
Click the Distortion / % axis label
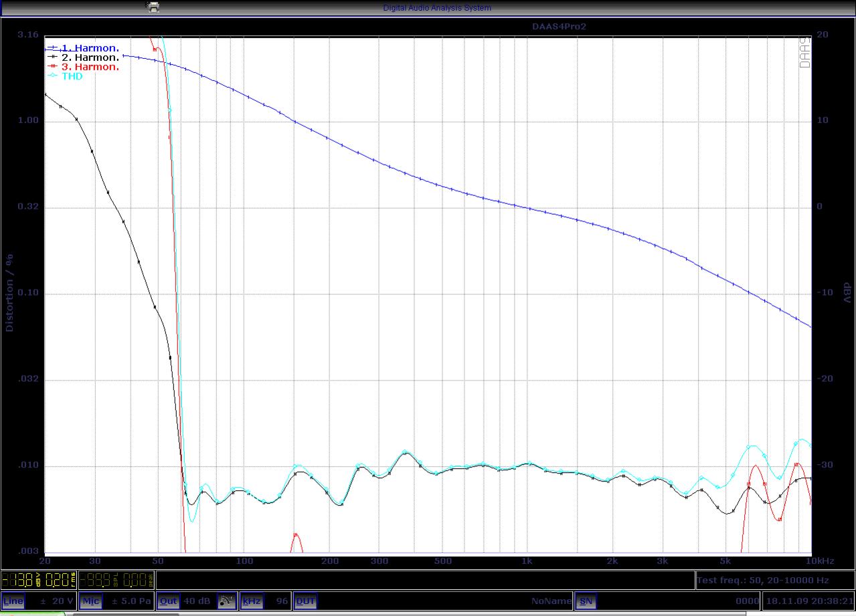point(9,292)
